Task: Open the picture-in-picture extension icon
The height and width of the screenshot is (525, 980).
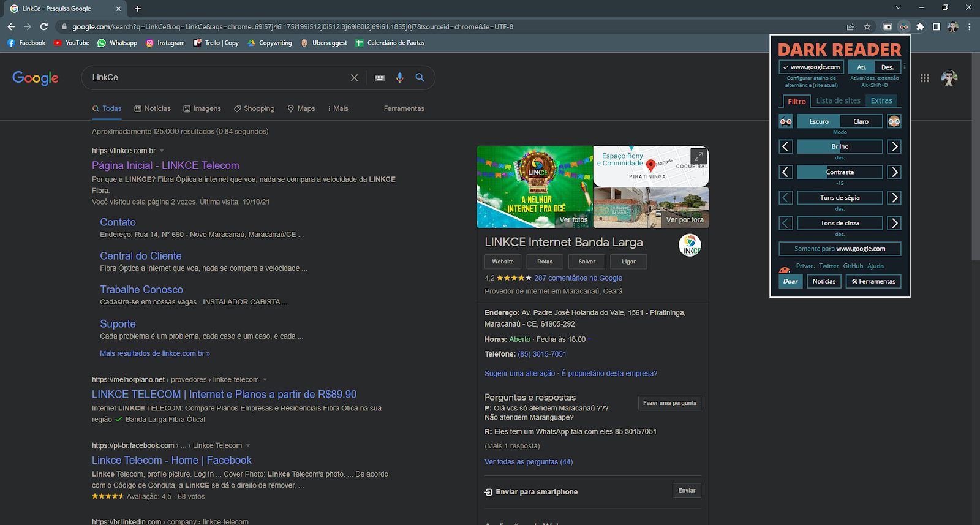Action: click(887, 26)
